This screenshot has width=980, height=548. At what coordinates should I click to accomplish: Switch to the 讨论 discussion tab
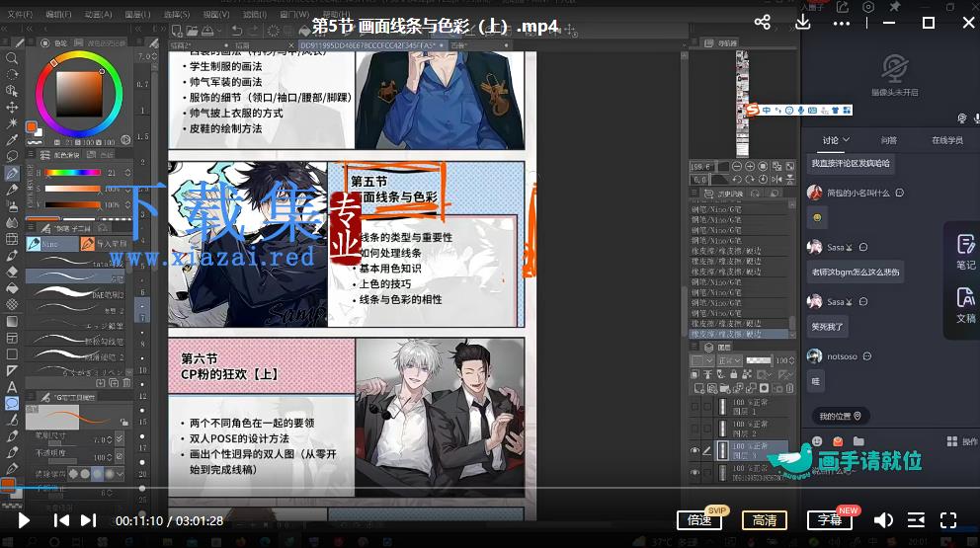pos(830,140)
